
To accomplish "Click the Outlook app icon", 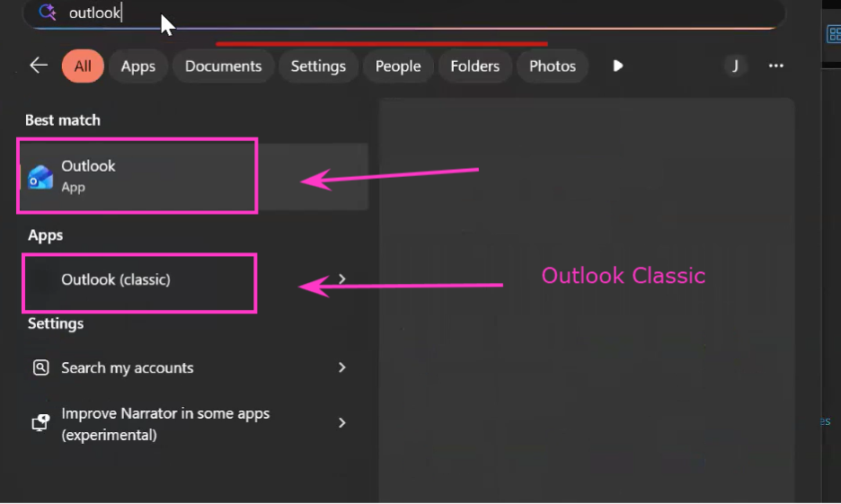I will click(40, 178).
